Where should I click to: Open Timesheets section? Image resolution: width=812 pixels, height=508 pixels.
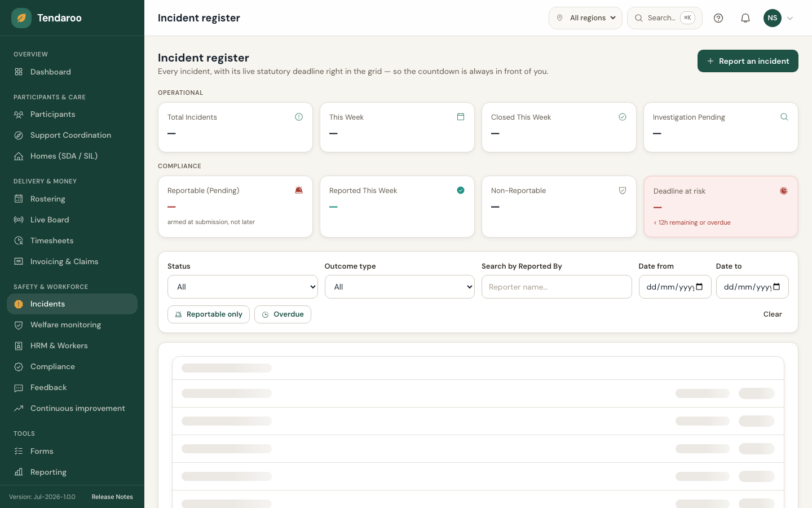pos(72,240)
